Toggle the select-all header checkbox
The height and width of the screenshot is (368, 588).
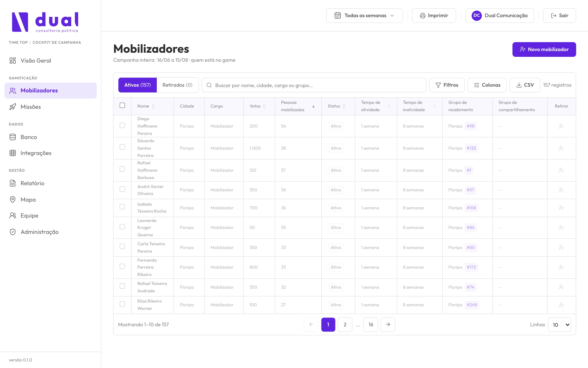tap(122, 105)
